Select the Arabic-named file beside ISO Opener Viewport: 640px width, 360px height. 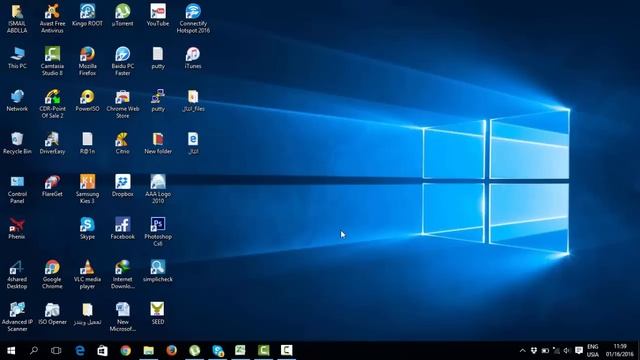(x=87, y=314)
